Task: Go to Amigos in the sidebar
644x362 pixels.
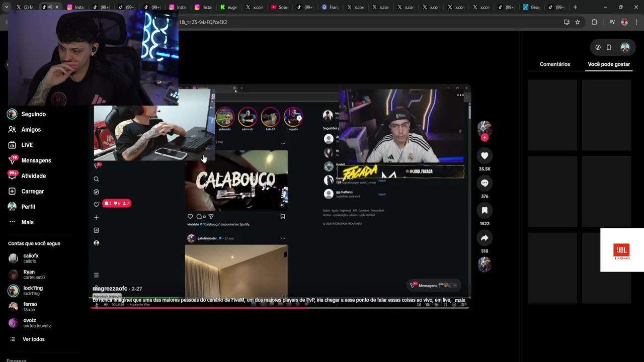Action: [24, 130]
